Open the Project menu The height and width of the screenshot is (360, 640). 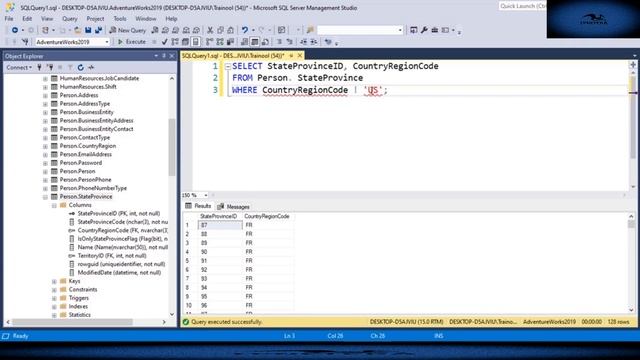[x=95, y=19]
